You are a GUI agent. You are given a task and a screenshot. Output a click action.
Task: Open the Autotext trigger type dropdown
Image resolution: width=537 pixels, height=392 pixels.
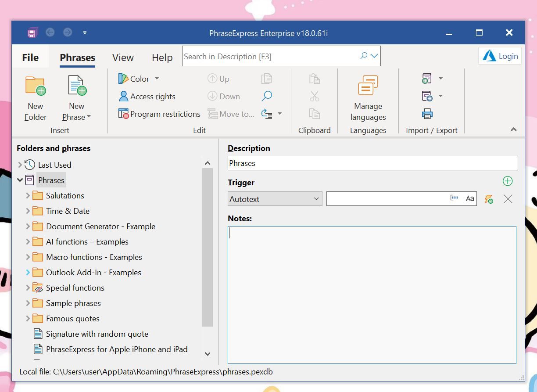click(275, 199)
